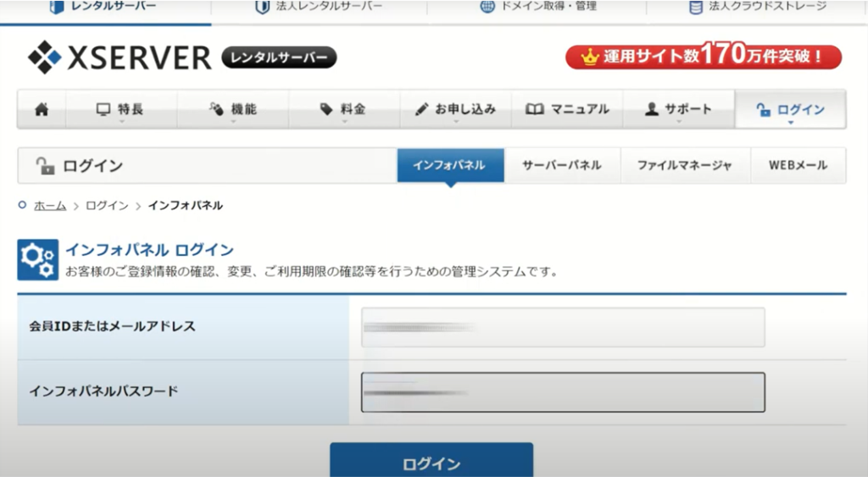Open the サポート support menu

[x=679, y=109]
